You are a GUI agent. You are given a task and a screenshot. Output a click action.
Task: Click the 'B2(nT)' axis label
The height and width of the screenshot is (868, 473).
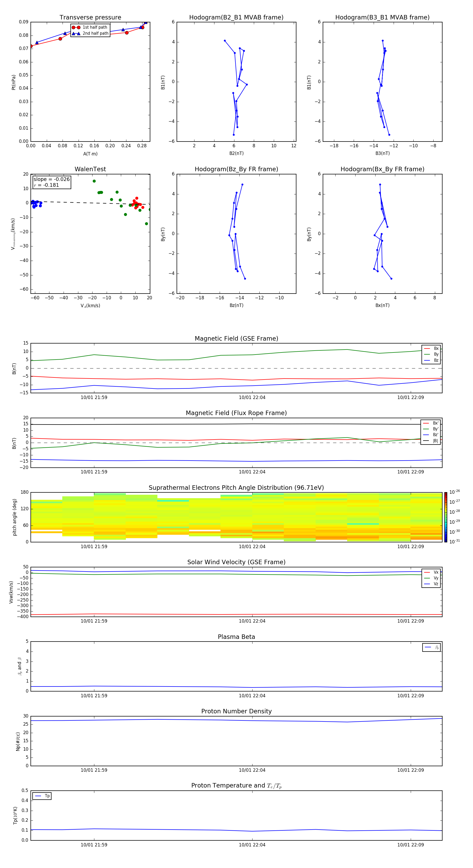click(236, 153)
